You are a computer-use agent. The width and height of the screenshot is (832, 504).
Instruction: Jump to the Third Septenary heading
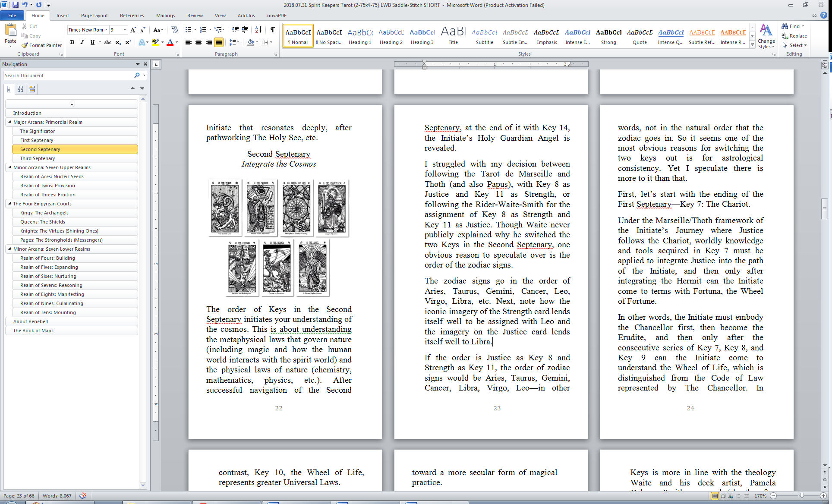click(x=38, y=158)
